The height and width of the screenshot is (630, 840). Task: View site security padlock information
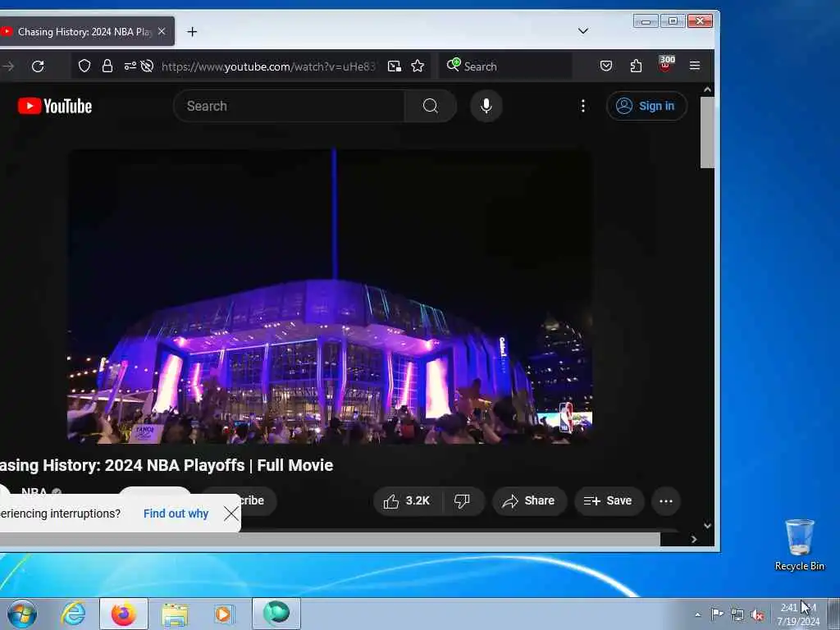click(107, 66)
